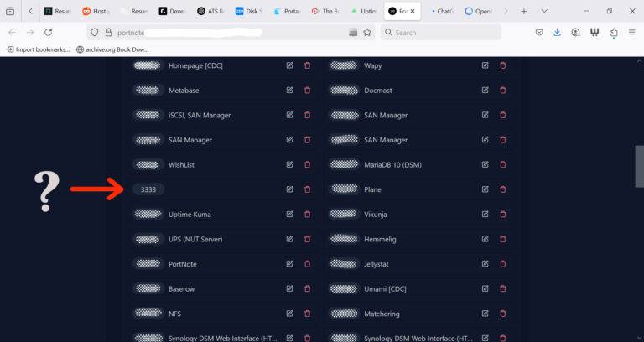Expand the list all tabs dropdown
The image size is (644, 342).
click(544, 11)
